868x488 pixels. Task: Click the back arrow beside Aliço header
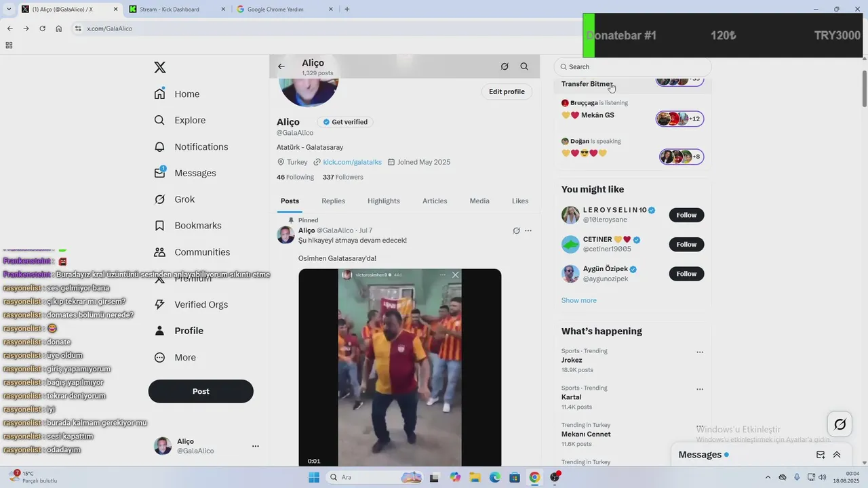click(281, 66)
